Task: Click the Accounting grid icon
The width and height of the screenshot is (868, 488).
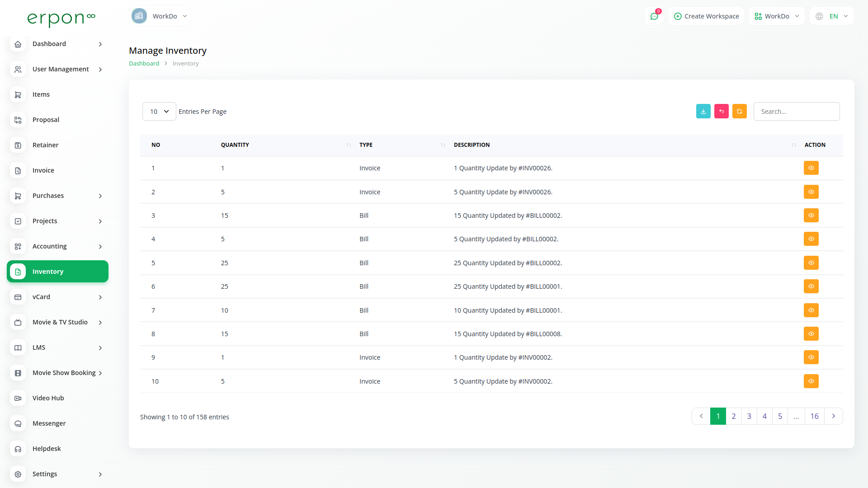Action: [x=18, y=246]
